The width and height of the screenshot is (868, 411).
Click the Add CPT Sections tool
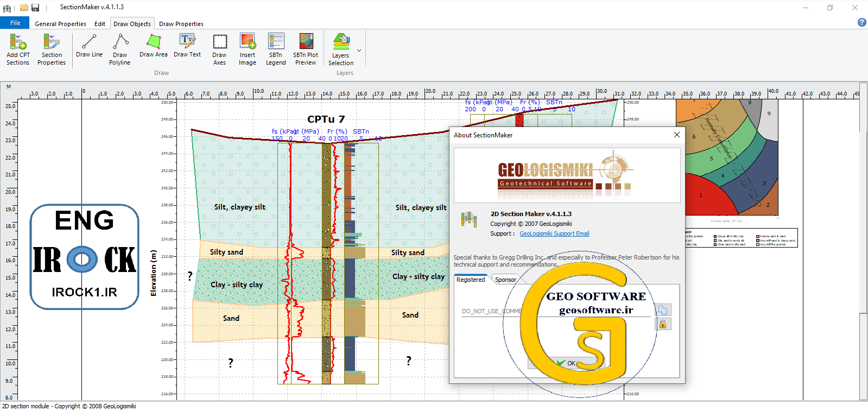18,49
